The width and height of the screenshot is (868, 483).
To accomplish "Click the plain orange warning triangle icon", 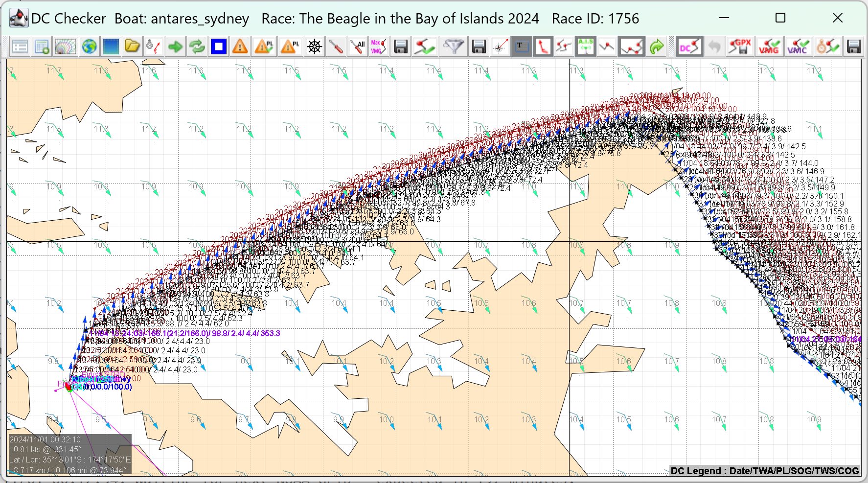I will 240,47.
